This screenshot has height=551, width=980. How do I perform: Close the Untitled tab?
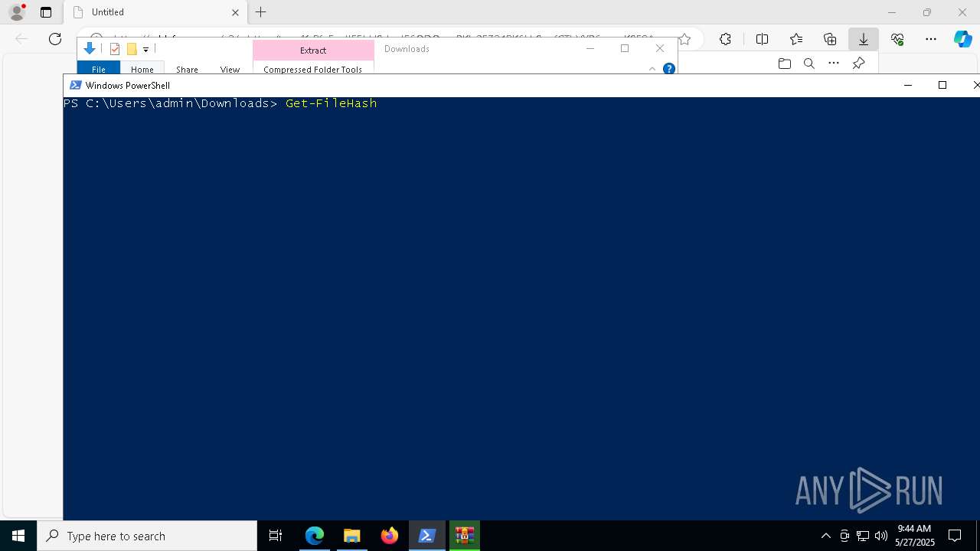pos(235,12)
